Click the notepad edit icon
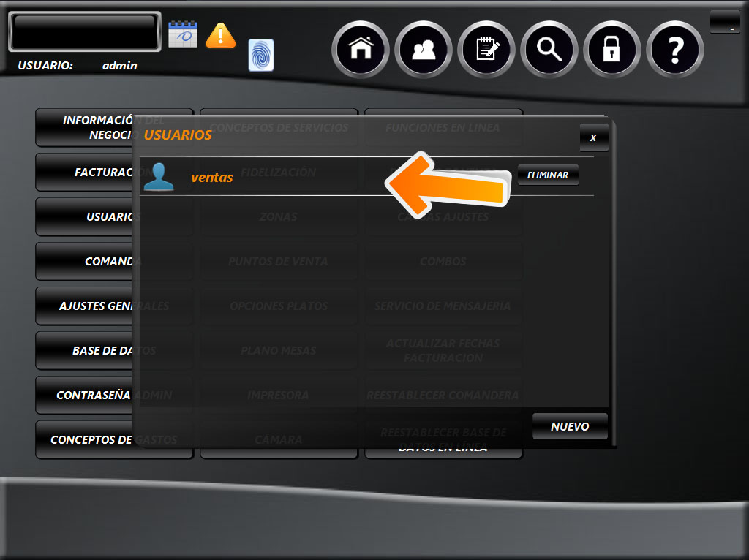The image size is (749, 560). tap(486, 50)
